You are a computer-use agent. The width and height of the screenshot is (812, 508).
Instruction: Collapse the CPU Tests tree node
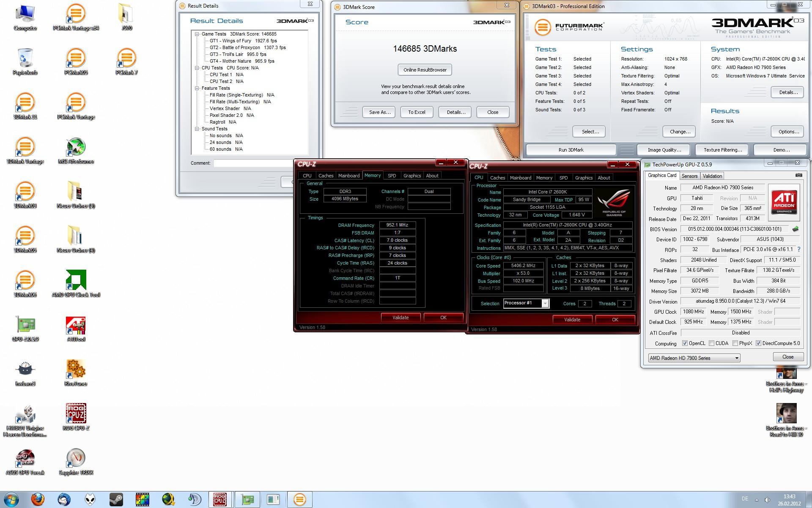[x=197, y=68]
